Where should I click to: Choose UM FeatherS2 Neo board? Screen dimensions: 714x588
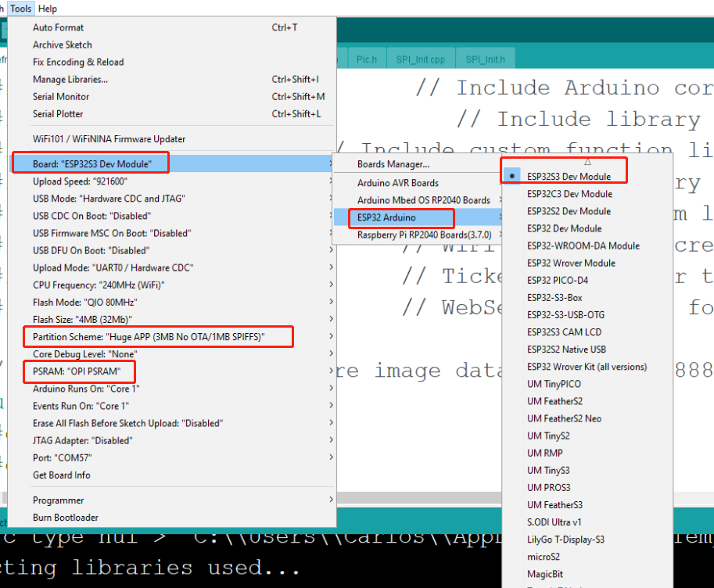point(587,418)
